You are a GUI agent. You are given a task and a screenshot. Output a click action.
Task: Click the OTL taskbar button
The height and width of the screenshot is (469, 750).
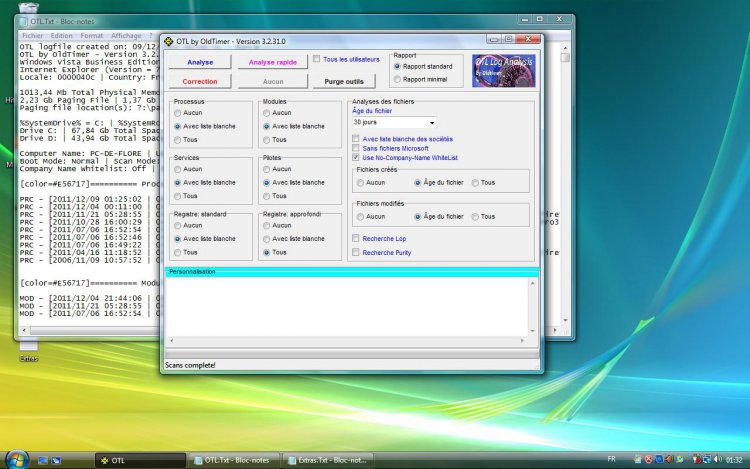coord(141,460)
